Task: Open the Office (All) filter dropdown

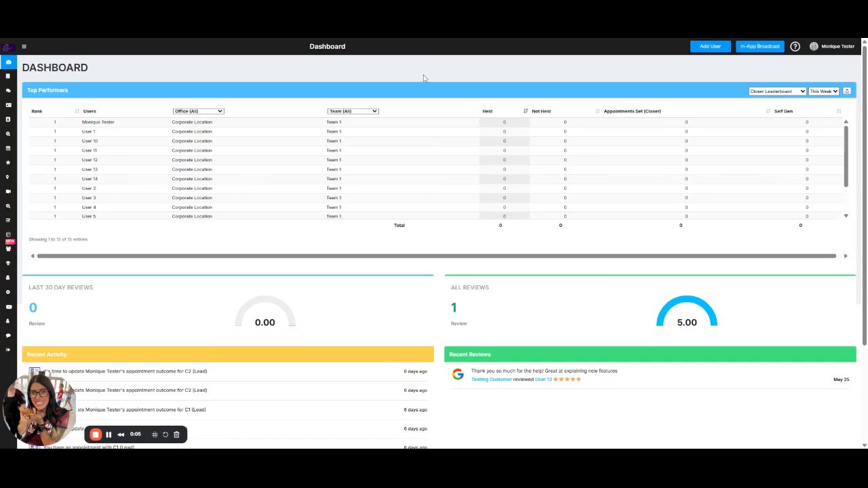Action: coord(198,111)
